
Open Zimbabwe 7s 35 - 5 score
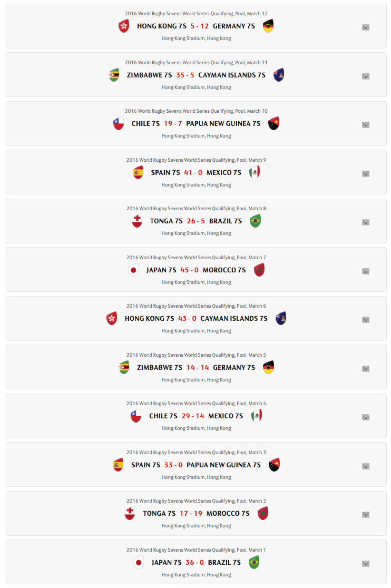pos(185,75)
